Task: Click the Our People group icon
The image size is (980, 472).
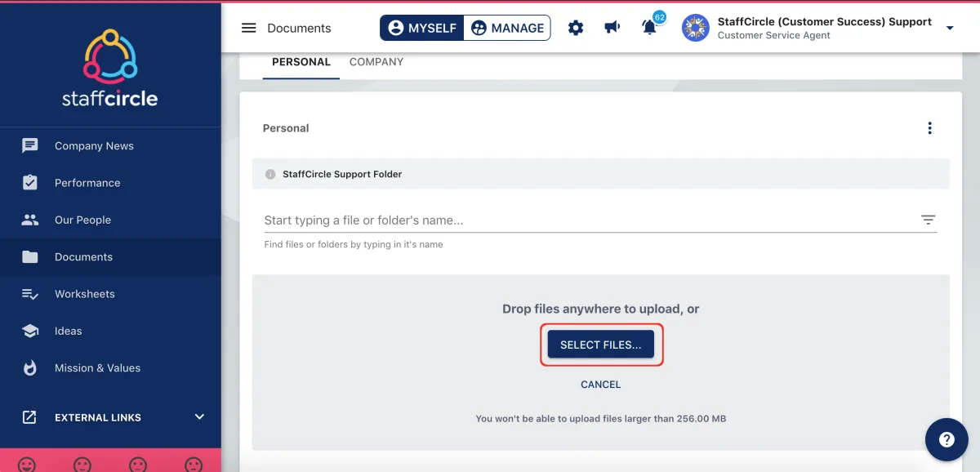Action: [30, 220]
